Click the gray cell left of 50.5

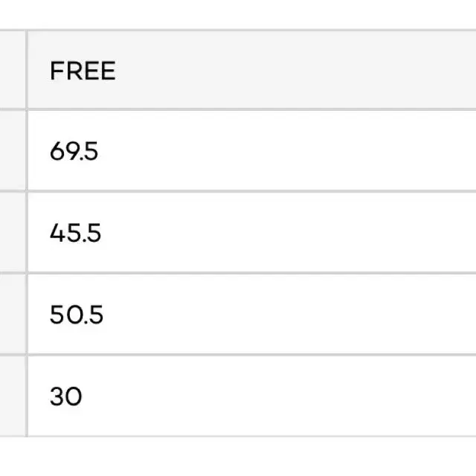click(x=13, y=314)
